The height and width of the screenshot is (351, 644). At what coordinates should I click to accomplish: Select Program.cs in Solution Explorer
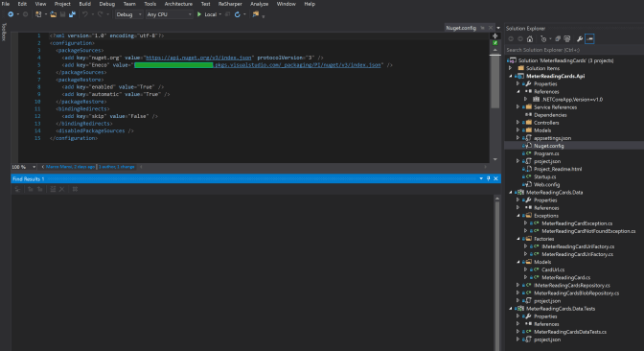[x=546, y=153]
